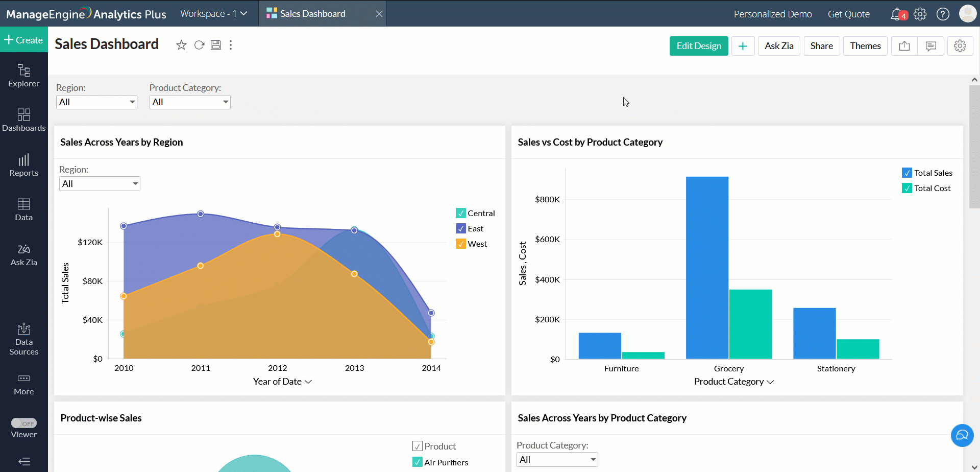Screen dimensions: 980x472
Task: Uncheck the Central region legend checkbox
Action: (460, 214)
